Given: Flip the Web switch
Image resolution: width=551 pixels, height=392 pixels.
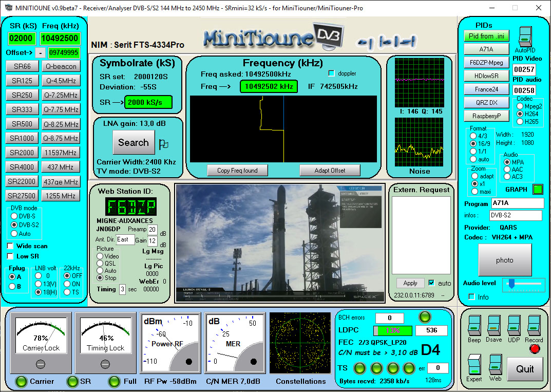Looking at the screenshot, I should (495, 364).
